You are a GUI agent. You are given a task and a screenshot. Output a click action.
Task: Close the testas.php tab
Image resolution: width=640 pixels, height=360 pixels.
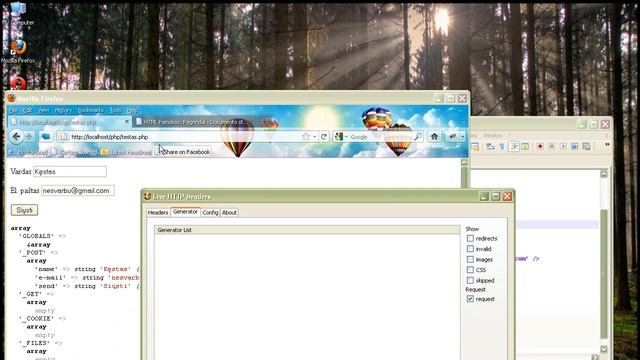127,122
